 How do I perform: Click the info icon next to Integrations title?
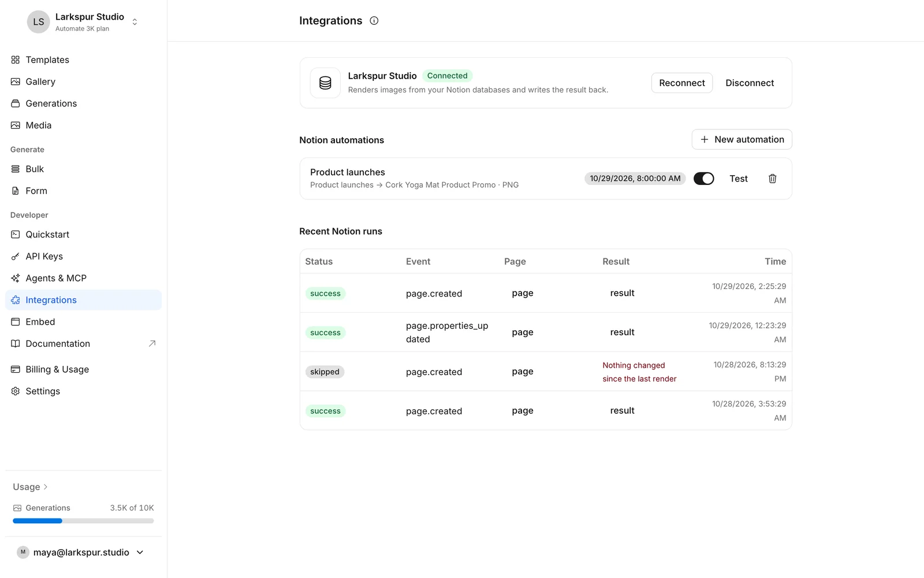pos(374,21)
